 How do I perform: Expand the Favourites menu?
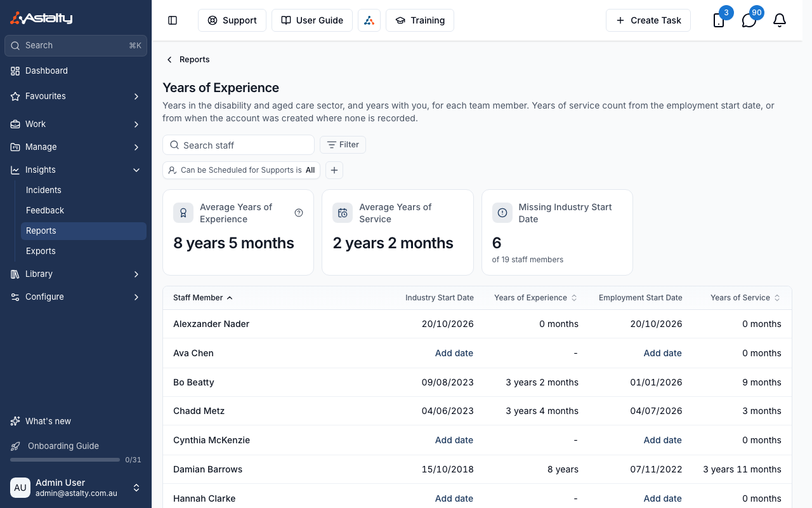76,97
